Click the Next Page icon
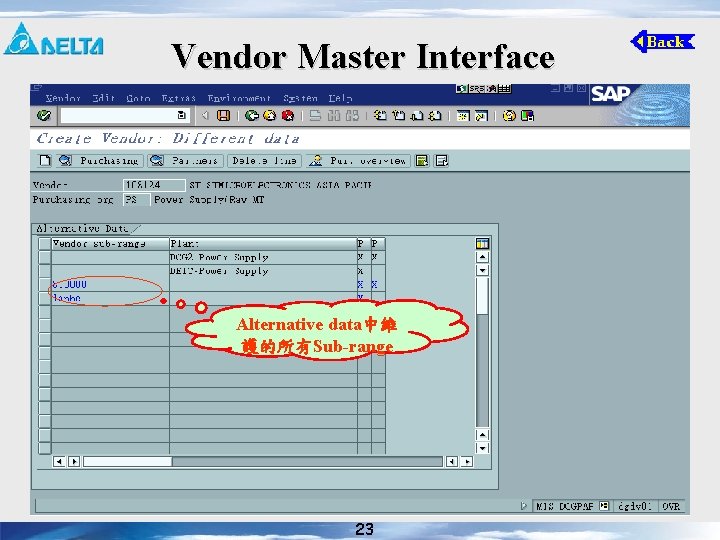Image resolution: width=720 pixels, height=540 pixels. (417, 116)
